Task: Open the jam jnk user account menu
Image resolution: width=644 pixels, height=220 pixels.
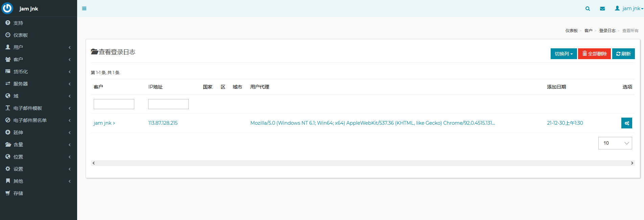Action: click(629, 8)
